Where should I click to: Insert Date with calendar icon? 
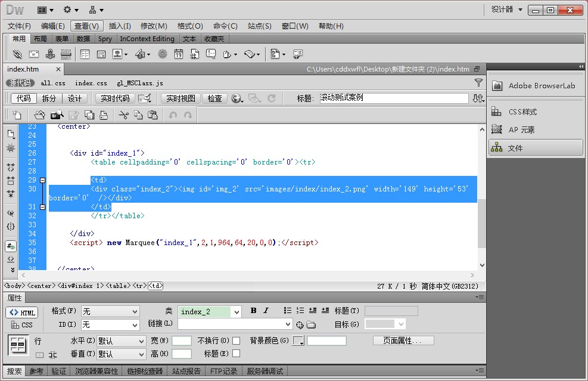coord(179,54)
